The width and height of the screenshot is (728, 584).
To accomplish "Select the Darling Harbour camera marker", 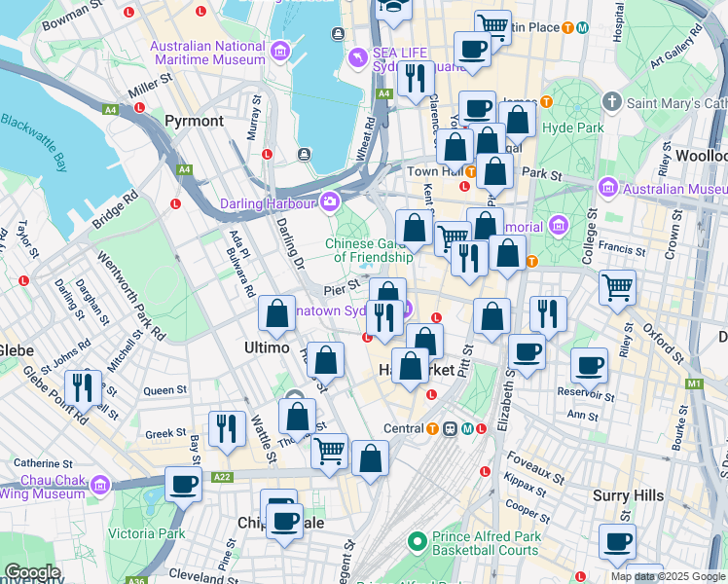I will (331, 201).
